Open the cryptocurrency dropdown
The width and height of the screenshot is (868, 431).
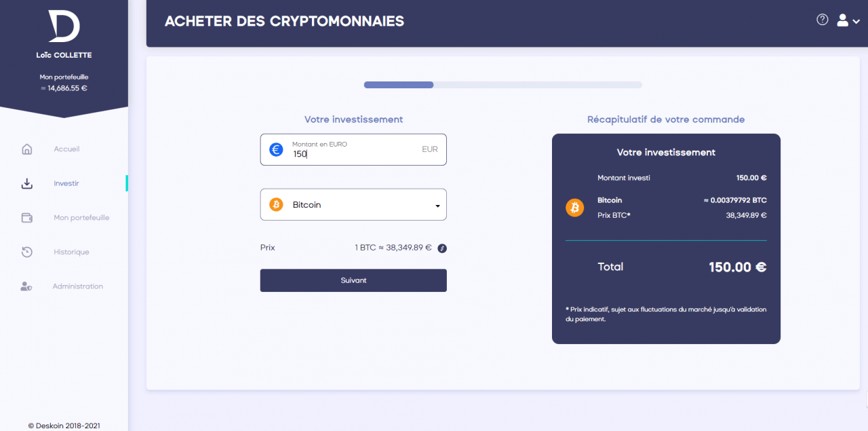pyautogui.click(x=353, y=204)
